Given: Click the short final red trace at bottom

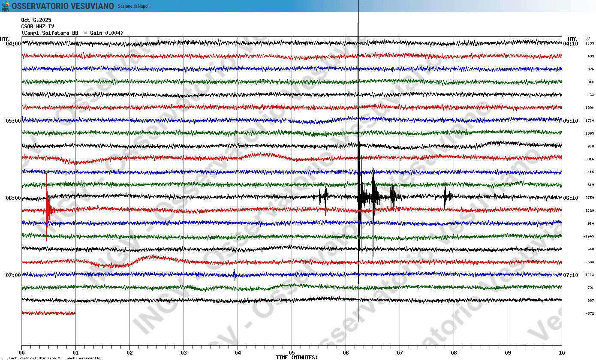Looking at the screenshot, I should (48, 313).
